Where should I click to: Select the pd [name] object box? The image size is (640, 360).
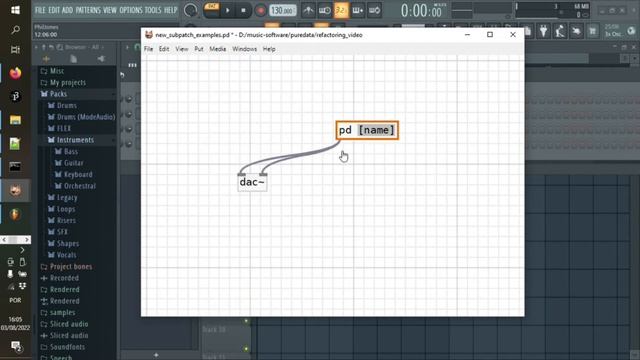367,130
